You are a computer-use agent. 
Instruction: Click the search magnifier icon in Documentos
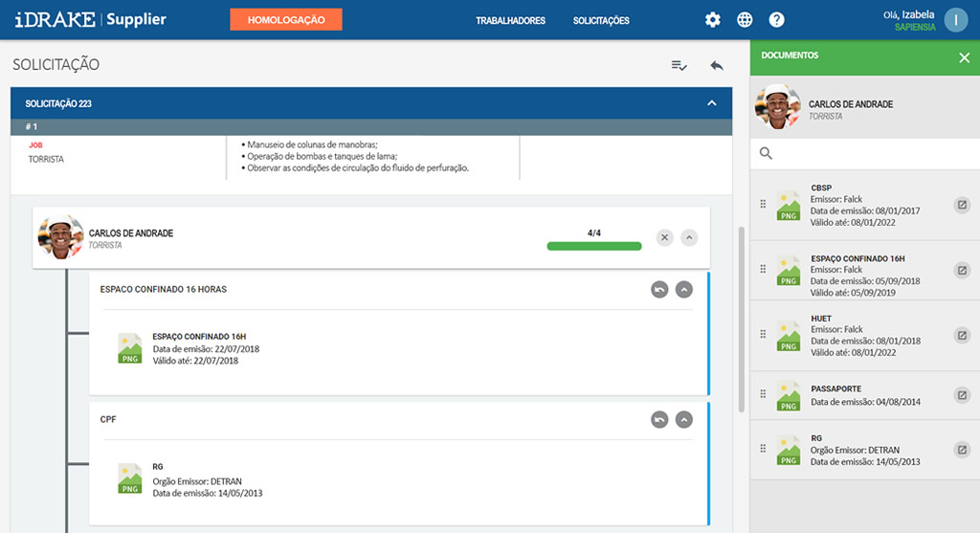pos(766,153)
